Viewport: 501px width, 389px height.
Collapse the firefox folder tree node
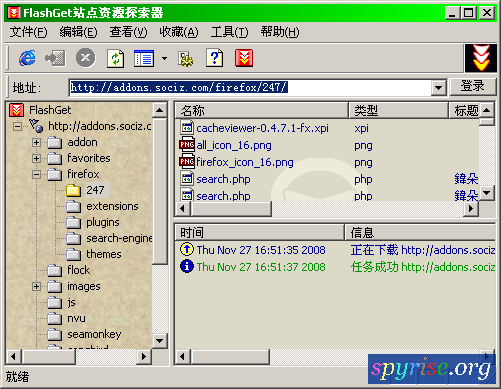pos(36,174)
